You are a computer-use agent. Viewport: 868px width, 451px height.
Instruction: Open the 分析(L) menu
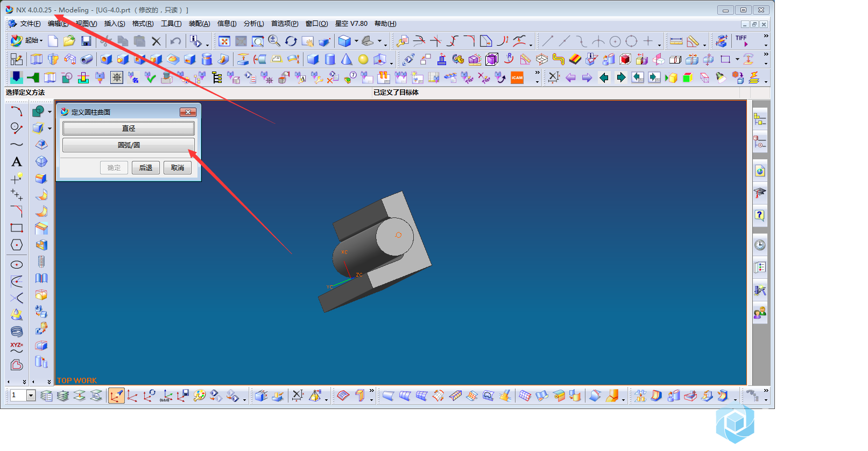pyautogui.click(x=253, y=24)
